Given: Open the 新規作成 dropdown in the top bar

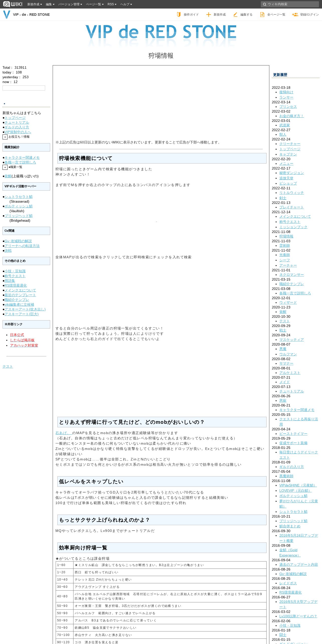Looking at the screenshot, I should (x=35, y=4).
